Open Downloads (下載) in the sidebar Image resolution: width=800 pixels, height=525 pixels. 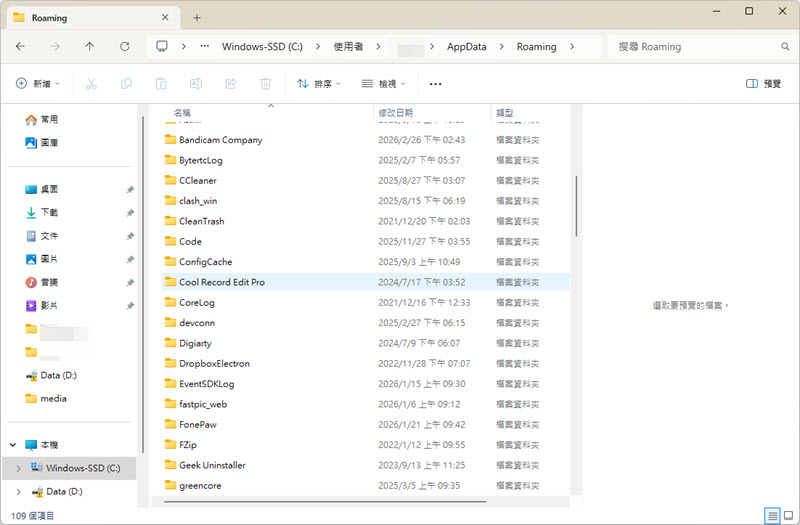[42, 212]
